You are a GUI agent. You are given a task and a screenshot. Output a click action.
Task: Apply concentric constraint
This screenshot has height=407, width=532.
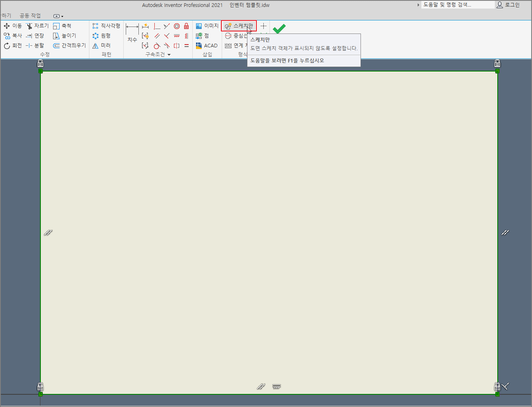point(177,26)
